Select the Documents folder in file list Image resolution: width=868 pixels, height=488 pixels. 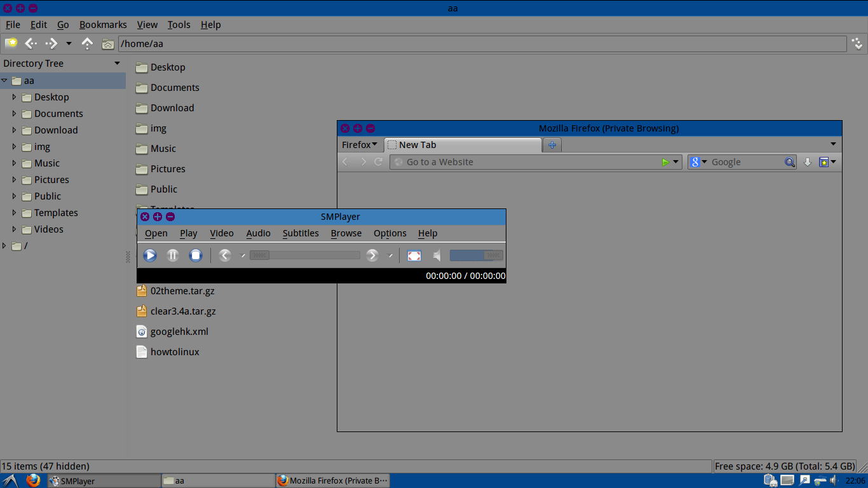(168, 88)
